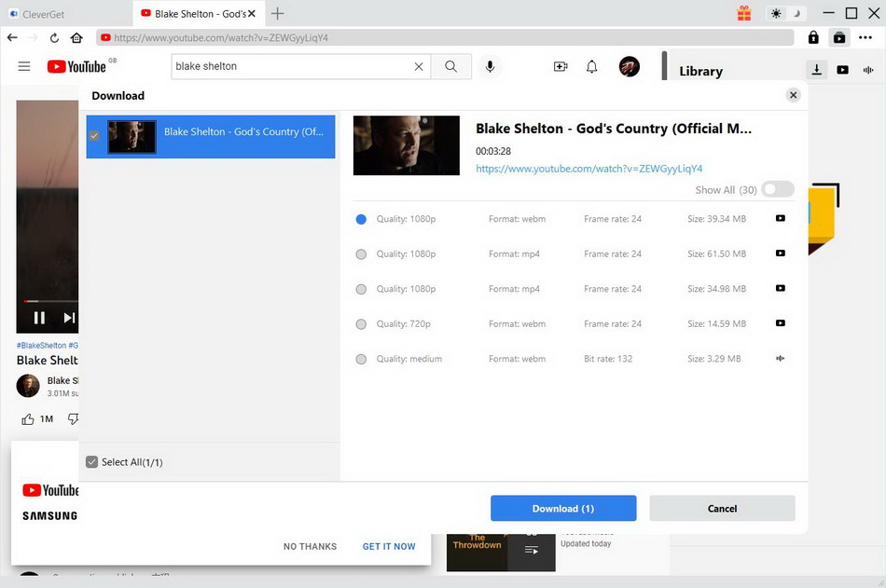Click the home icon in toolbar
The width and height of the screenshot is (886, 588).
(x=76, y=38)
